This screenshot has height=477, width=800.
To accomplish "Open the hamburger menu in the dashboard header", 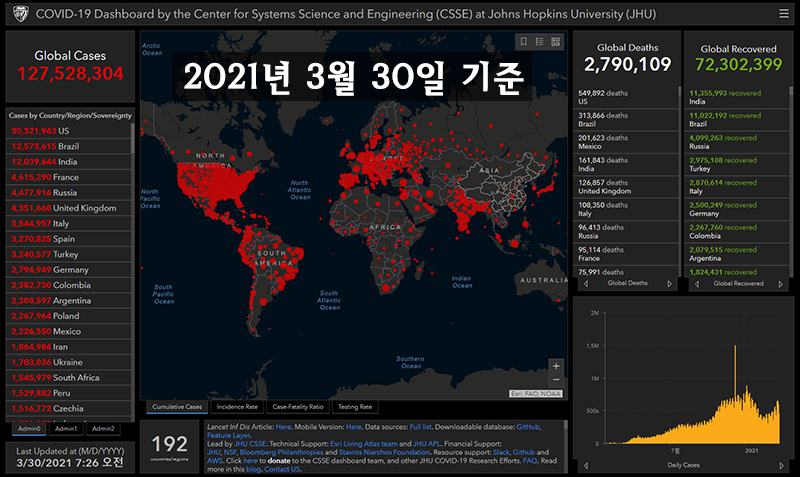I will pyautogui.click(x=784, y=14).
